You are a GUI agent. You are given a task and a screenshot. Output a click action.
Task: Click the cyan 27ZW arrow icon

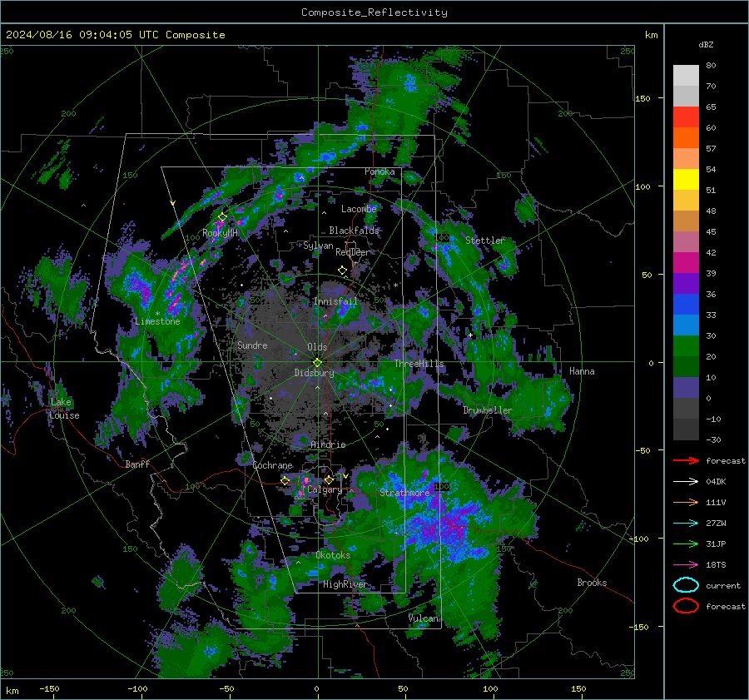686,524
